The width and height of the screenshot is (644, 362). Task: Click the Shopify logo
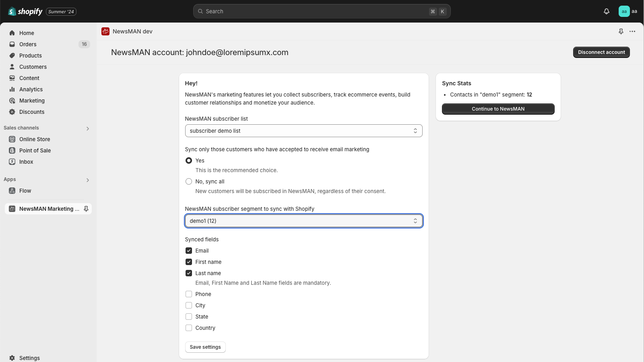click(25, 11)
